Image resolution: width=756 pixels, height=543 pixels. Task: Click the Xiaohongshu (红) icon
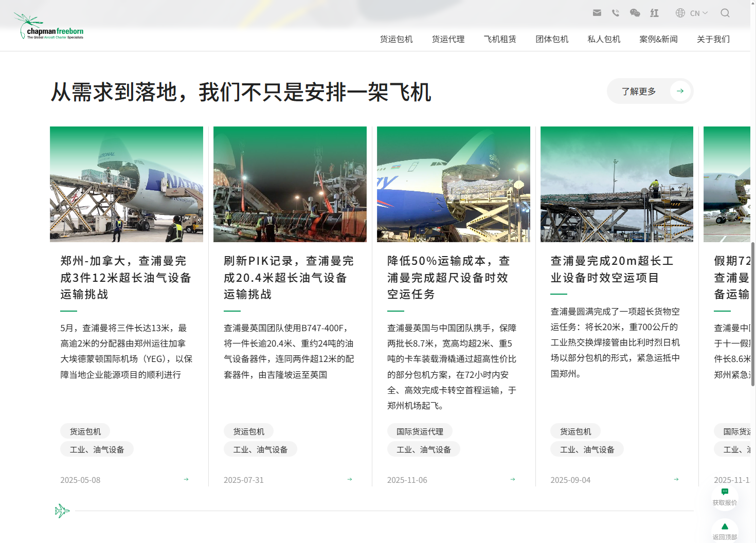coord(654,13)
